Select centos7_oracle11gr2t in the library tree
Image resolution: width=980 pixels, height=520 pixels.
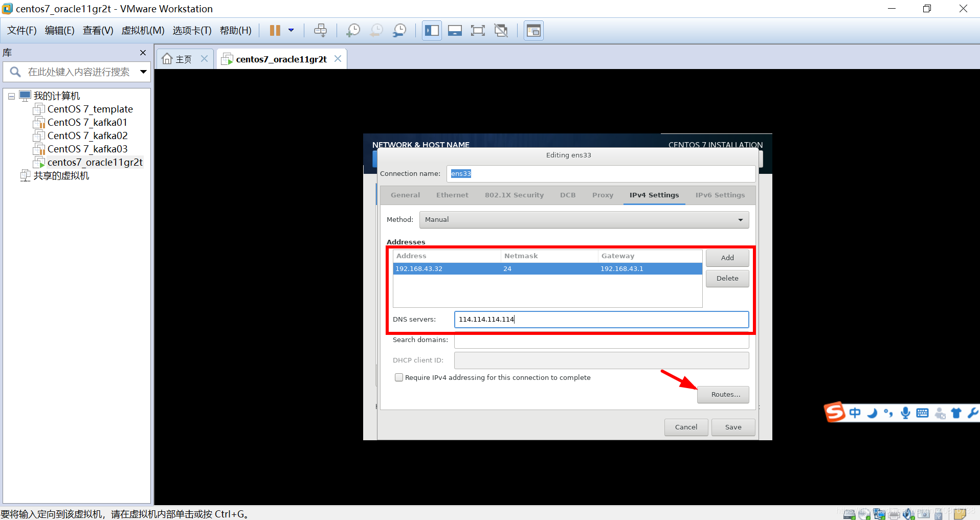(95, 163)
